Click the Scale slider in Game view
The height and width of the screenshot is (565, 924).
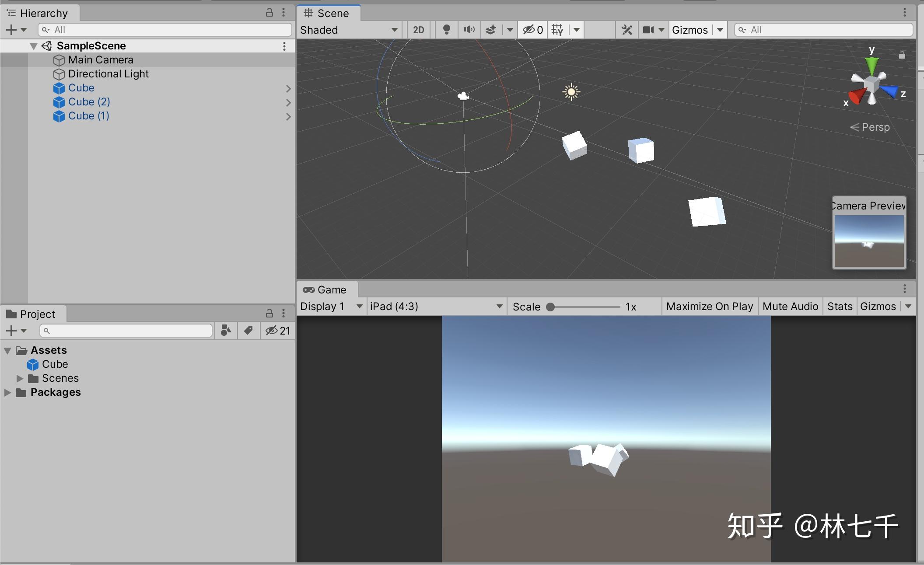(x=550, y=307)
